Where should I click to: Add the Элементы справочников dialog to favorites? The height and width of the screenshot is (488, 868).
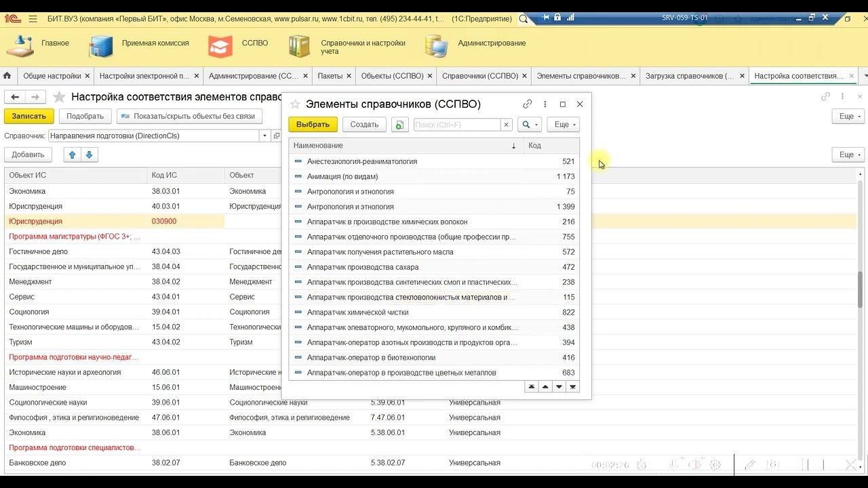(x=295, y=104)
